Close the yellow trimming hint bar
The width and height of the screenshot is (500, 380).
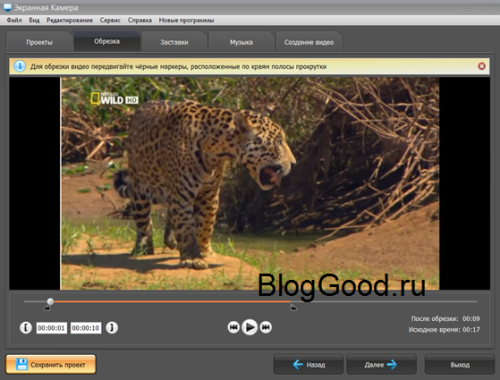[481, 66]
